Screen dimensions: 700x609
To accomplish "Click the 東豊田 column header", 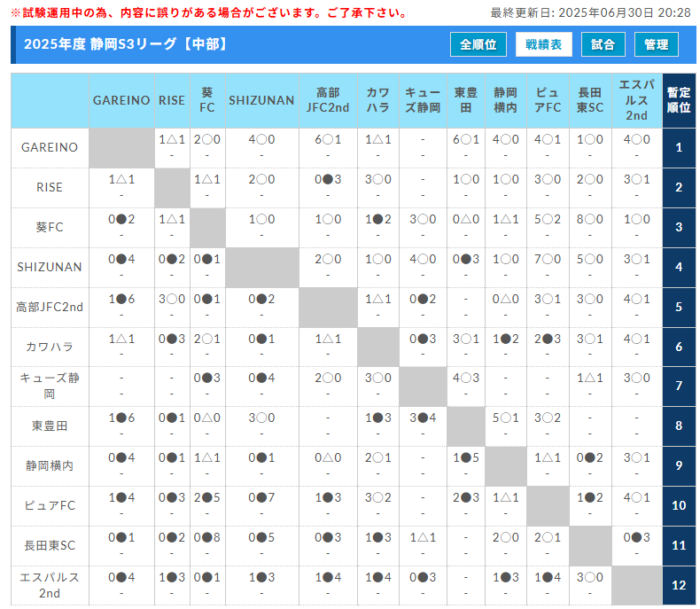I will tap(465, 100).
